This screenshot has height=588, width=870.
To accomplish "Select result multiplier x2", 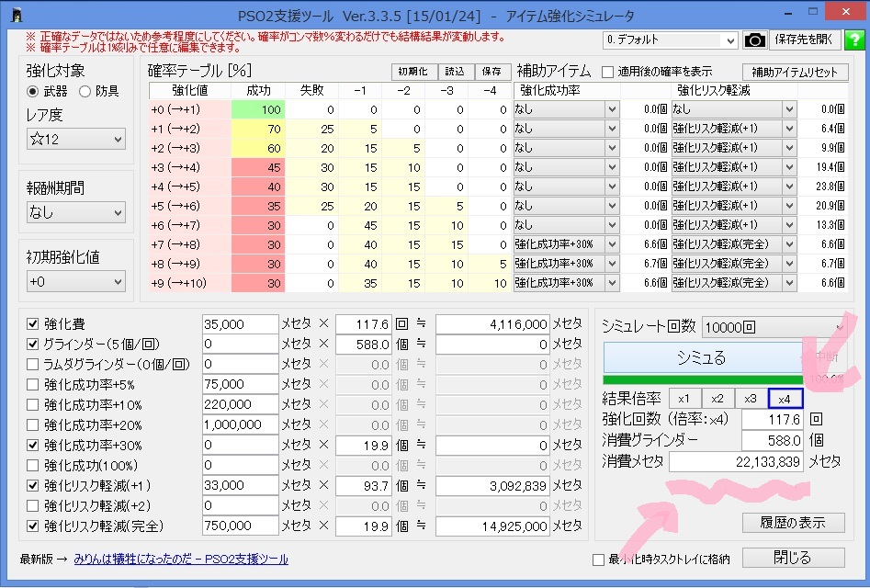I will click(717, 399).
